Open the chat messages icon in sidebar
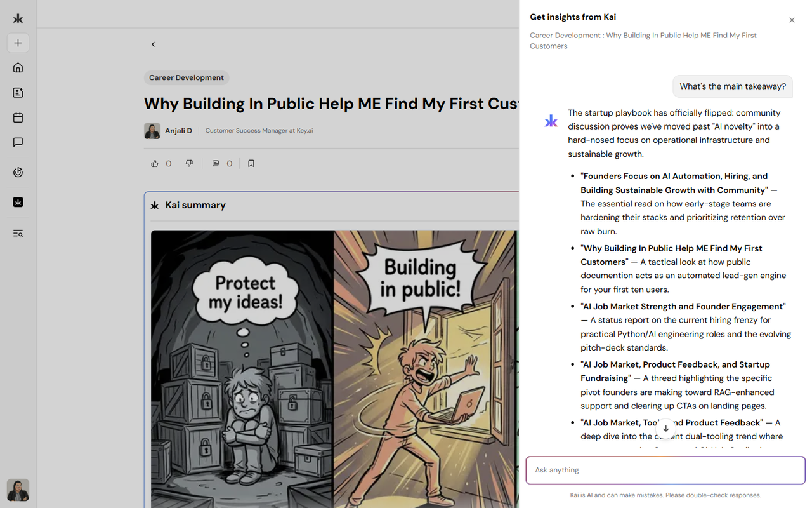Image resolution: width=812 pixels, height=508 pixels. (18, 142)
